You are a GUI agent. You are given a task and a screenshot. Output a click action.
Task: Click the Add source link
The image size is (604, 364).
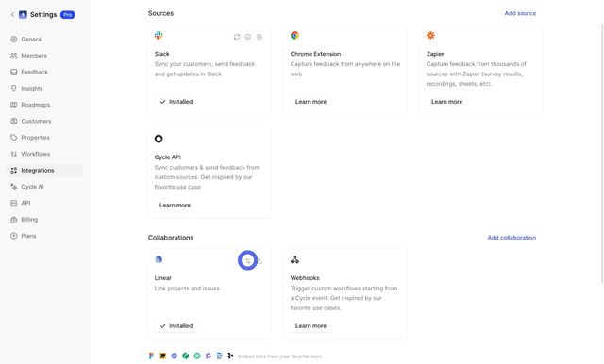[520, 13]
